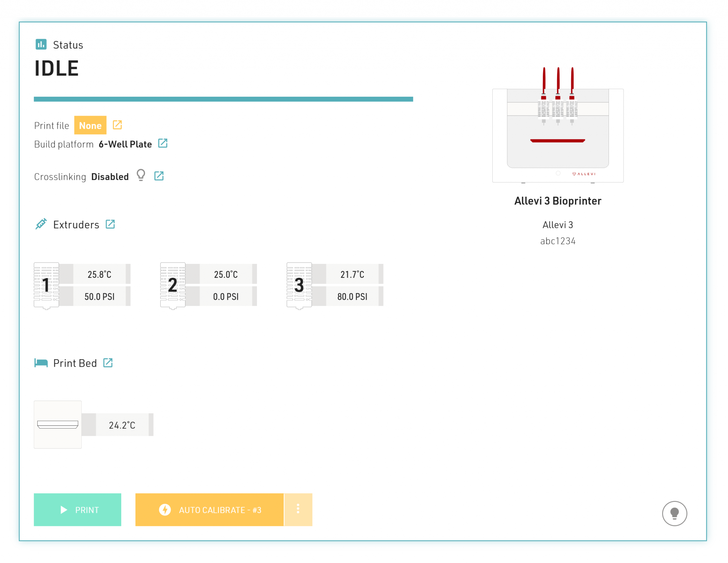
Task: Expand the Auto Calibrate options with three-dot menu
Action: (298, 510)
